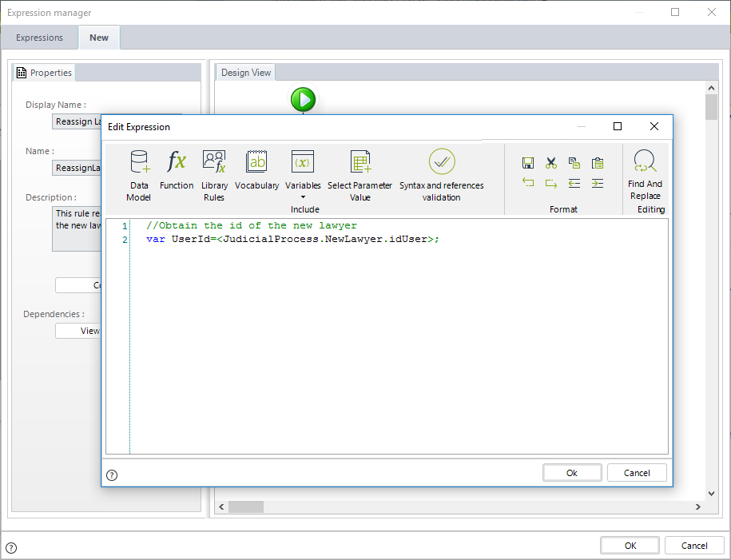Click the Cut scissors icon
The width and height of the screenshot is (731, 560).
pyautogui.click(x=551, y=163)
